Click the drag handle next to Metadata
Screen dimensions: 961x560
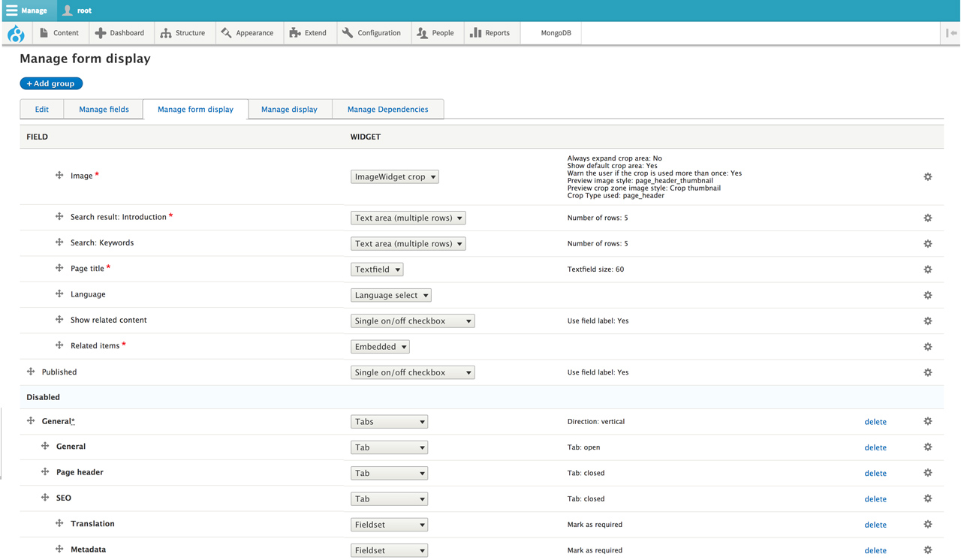[59, 549]
